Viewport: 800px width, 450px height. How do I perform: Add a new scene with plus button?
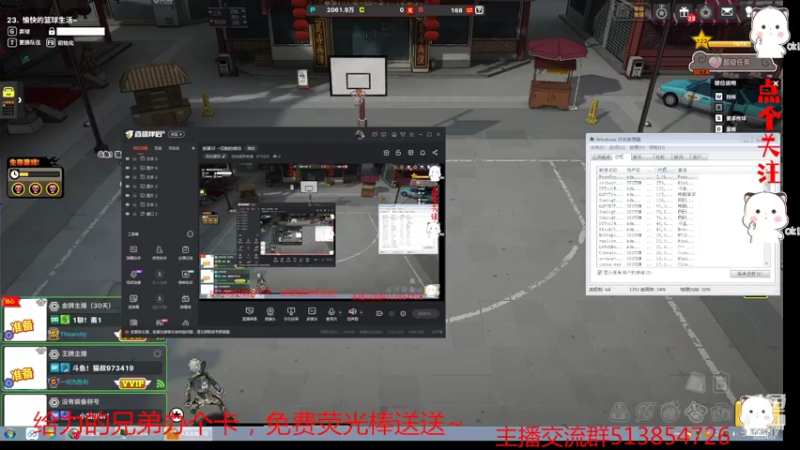click(x=193, y=148)
